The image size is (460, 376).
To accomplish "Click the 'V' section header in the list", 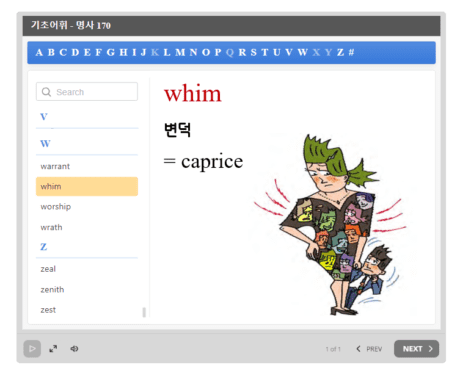I will click(x=44, y=117).
